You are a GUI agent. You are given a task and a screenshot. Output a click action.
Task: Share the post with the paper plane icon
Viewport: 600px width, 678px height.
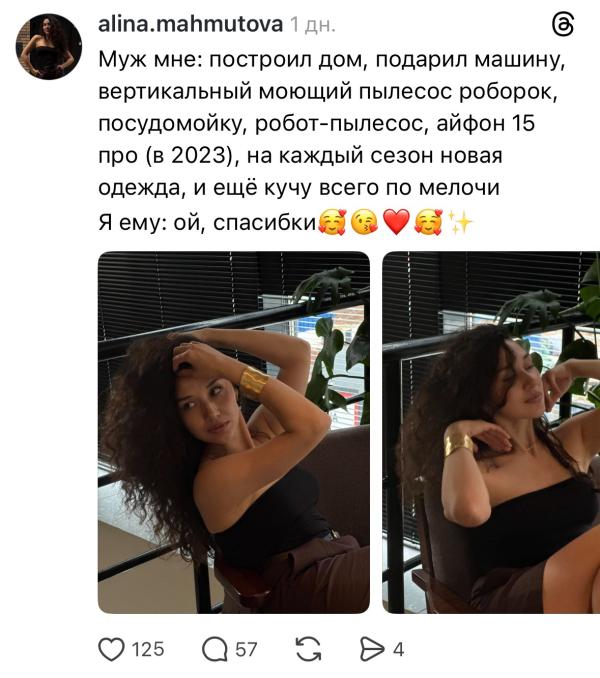point(372,649)
